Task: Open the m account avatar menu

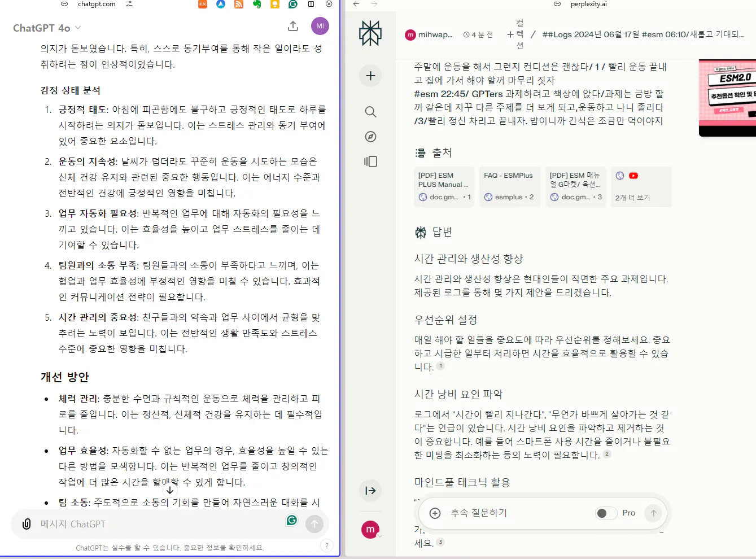Action: 370,530
